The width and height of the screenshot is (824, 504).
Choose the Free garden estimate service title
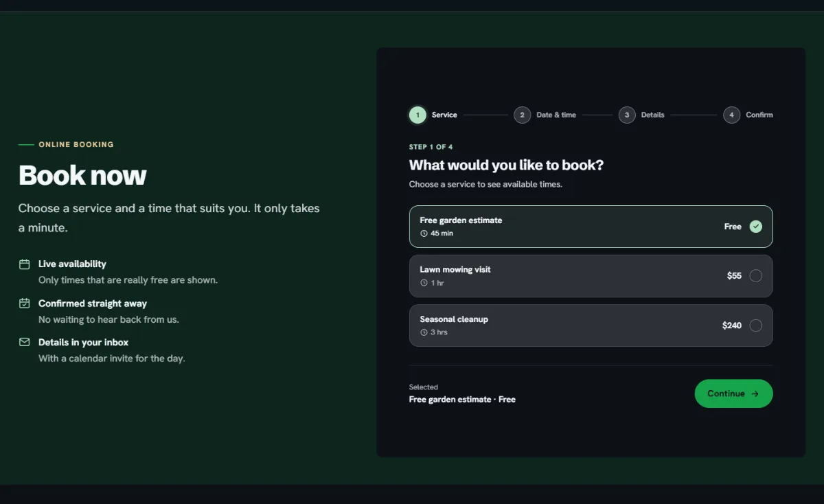(x=461, y=220)
